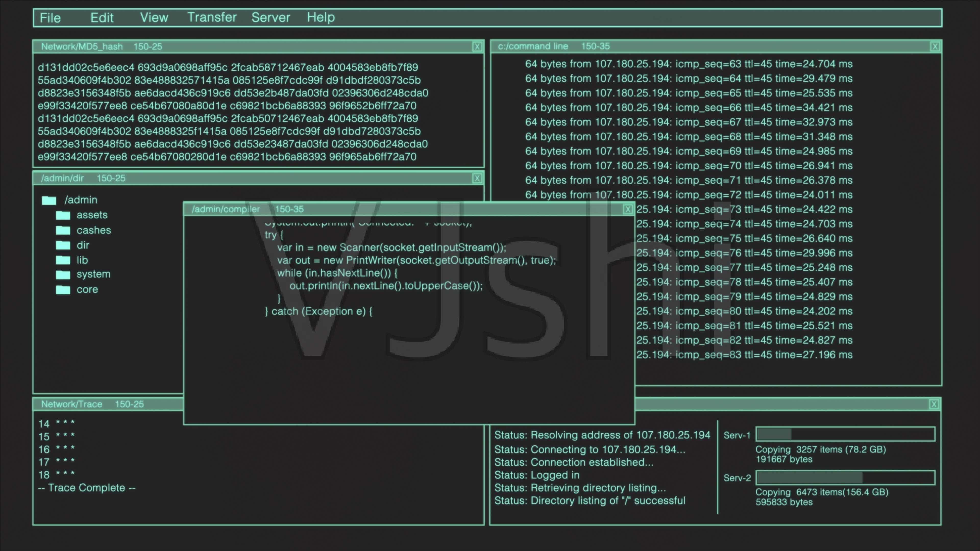
Task: Click the /admin root folder icon
Action: point(49,201)
